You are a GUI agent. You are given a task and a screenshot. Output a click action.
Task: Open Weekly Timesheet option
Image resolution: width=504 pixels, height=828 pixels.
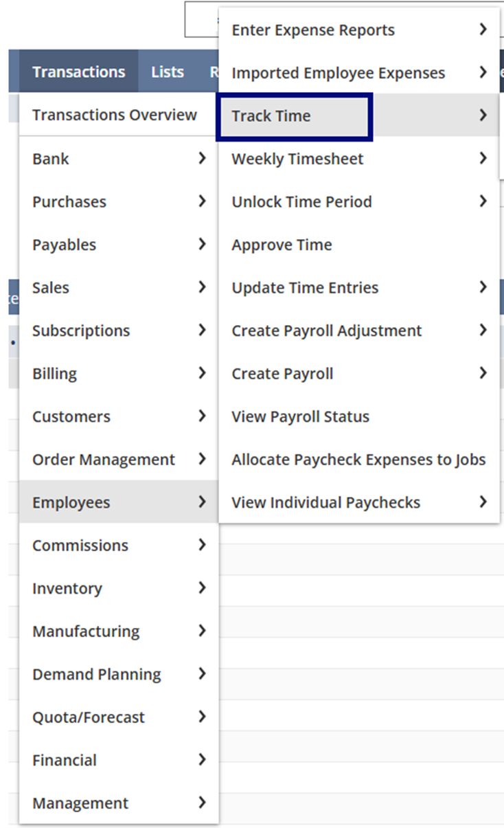tap(297, 159)
